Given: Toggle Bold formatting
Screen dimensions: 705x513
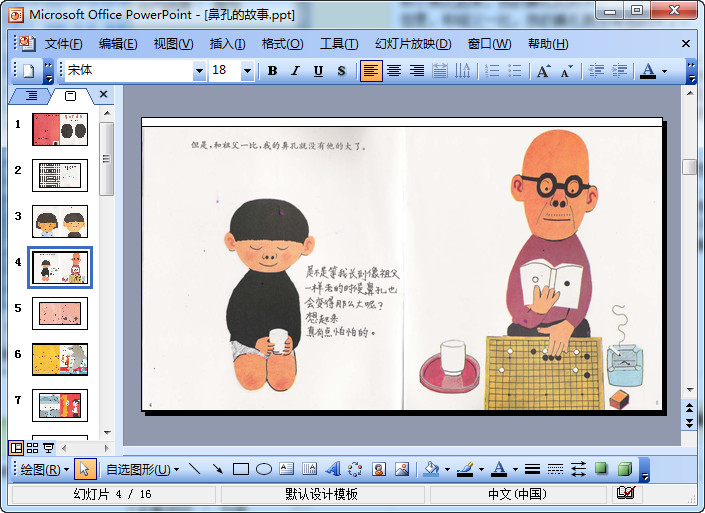Looking at the screenshot, I should (272, 71).
